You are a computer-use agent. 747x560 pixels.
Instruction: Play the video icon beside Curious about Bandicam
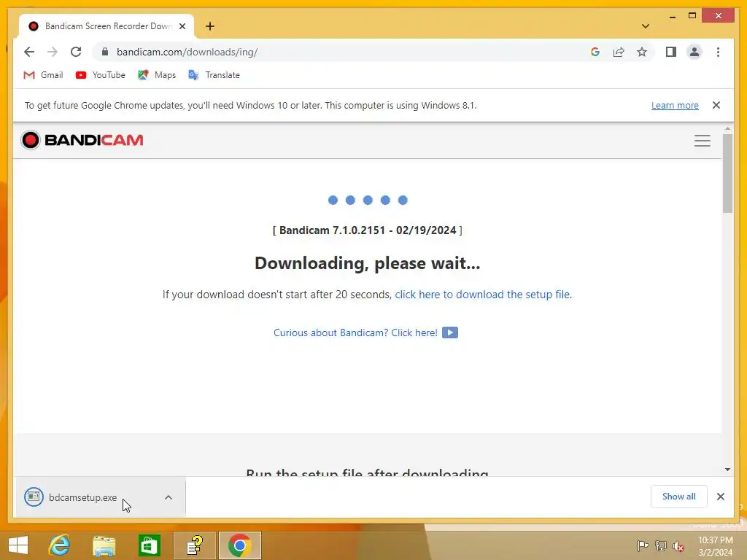pyautogui.click(x=449, y=332)
